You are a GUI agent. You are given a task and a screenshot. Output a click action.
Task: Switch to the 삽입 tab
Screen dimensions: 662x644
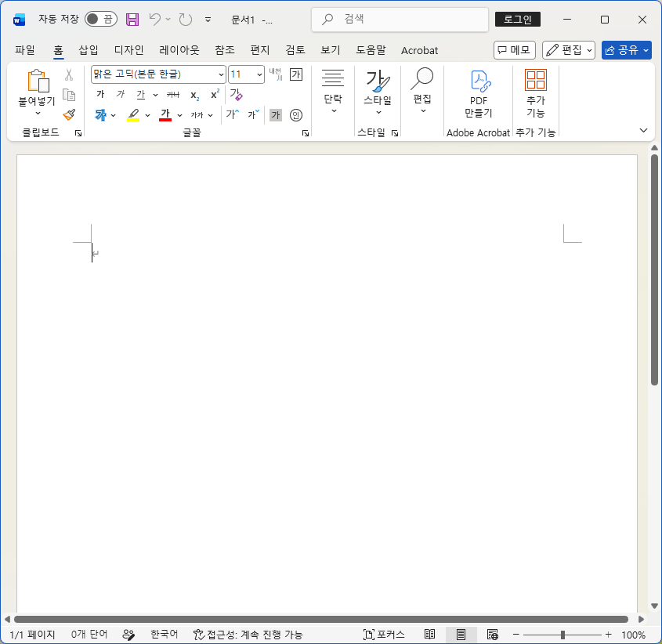(89, 50)
